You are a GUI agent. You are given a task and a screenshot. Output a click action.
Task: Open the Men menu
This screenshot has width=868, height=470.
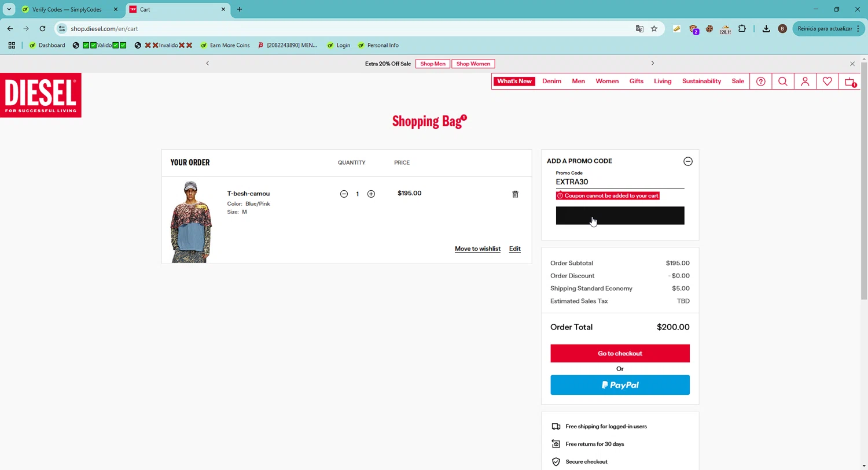click(578, 82)
